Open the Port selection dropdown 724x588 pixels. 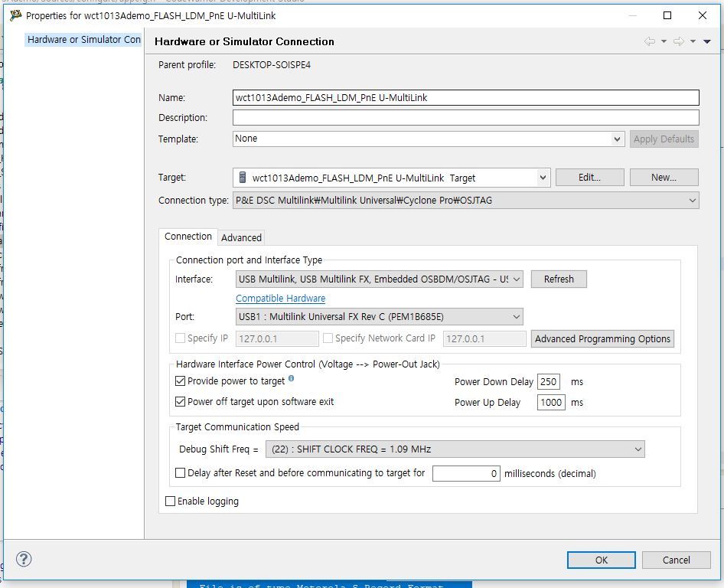(379, 317)
